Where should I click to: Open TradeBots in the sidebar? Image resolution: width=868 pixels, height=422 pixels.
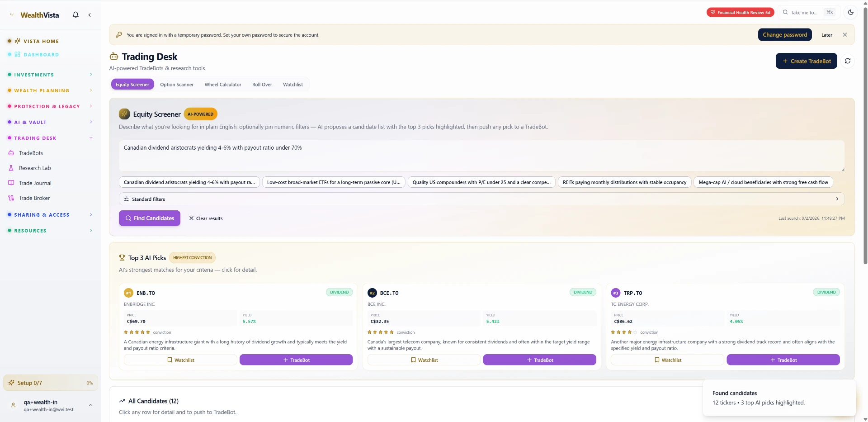pyautogui.click(x=31, y=153)
